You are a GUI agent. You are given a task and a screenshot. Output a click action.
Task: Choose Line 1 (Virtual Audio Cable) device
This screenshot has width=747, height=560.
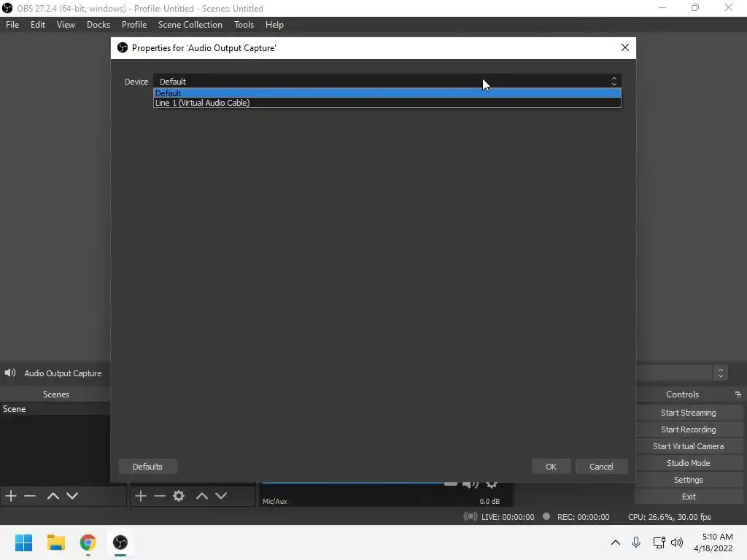[387, 103]
